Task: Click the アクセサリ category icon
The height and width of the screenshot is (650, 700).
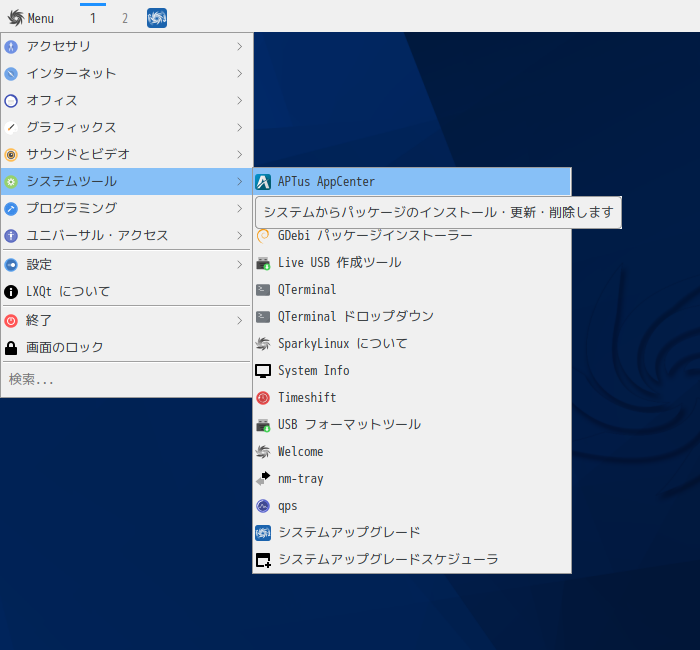Action: pos(11,46)
